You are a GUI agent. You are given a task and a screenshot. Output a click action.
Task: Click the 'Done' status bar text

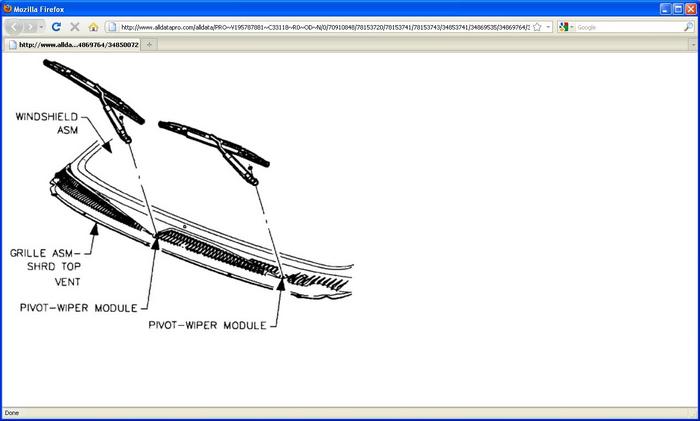[x=12, y=413]
